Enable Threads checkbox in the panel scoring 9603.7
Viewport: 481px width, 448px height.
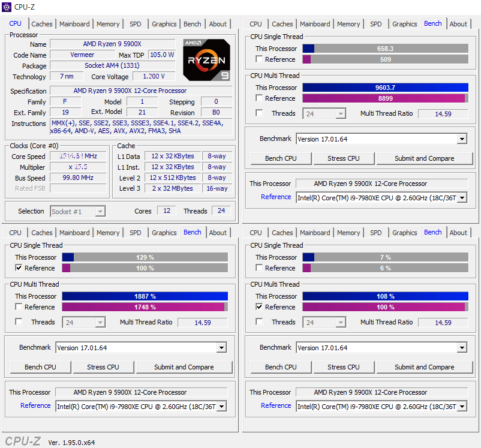(259, 113)
